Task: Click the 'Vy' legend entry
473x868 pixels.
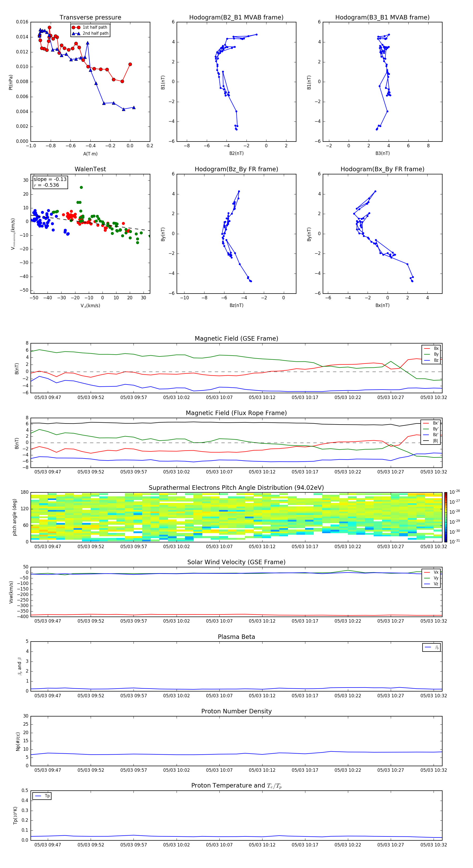Action: 431,578
